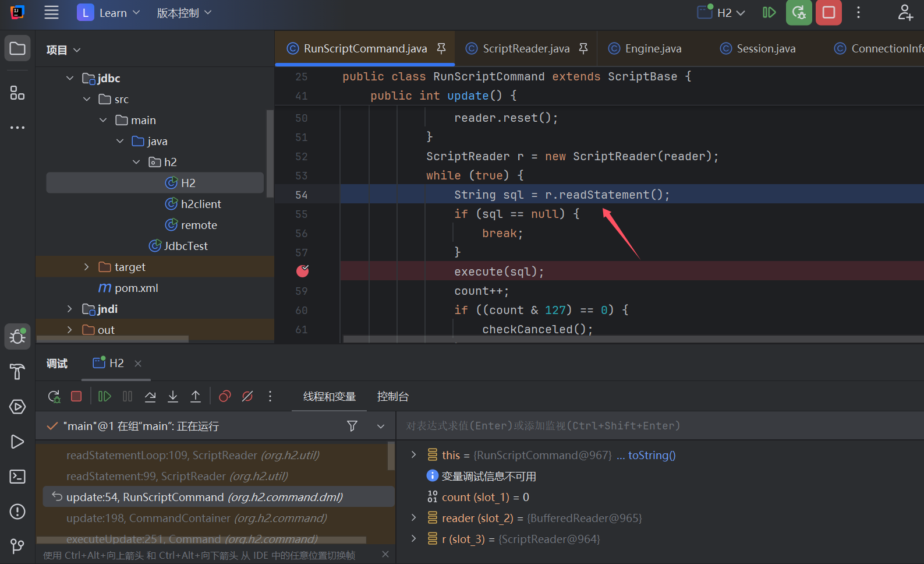Resume program from top toolbar
Image resolution: width=924 pixels, height=564 pixels.
(769, 12)
